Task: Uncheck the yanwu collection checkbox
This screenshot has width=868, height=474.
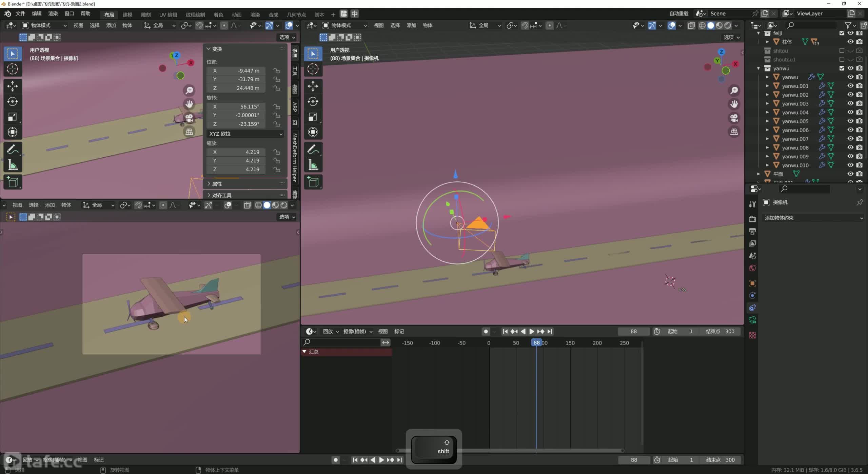Action: pos(842,68)
